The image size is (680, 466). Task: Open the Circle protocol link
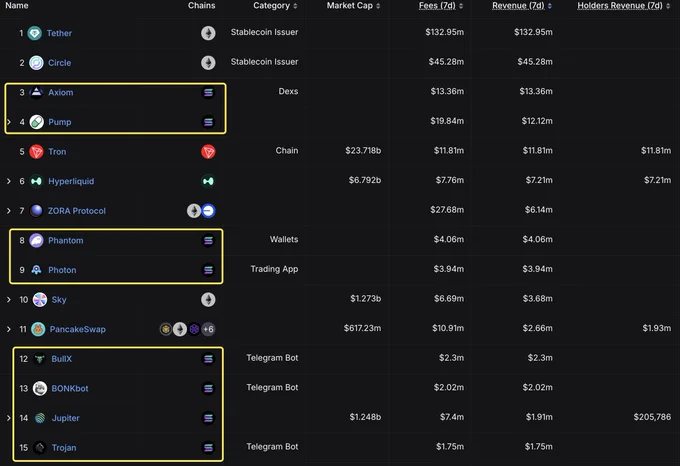tap(59, 63)
